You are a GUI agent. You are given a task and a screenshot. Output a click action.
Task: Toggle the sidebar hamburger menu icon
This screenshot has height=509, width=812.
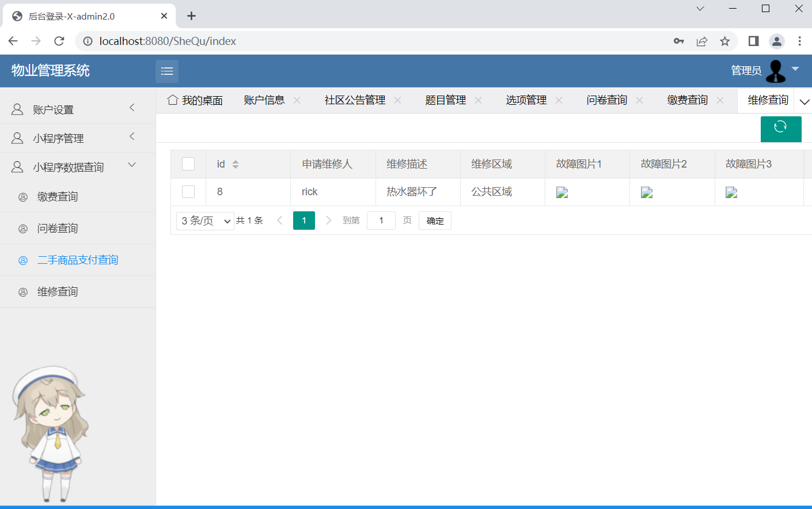pos(167,71)
